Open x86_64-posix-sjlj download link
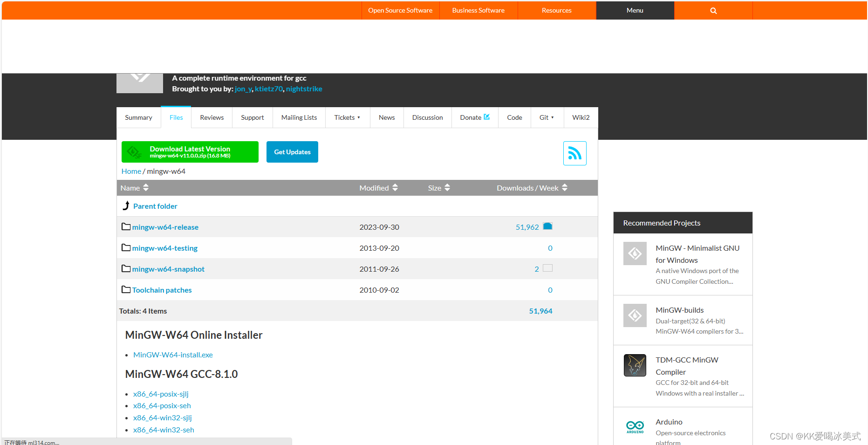Image resolution: width=868 pixels, height=445 pixels. (161, 394)
